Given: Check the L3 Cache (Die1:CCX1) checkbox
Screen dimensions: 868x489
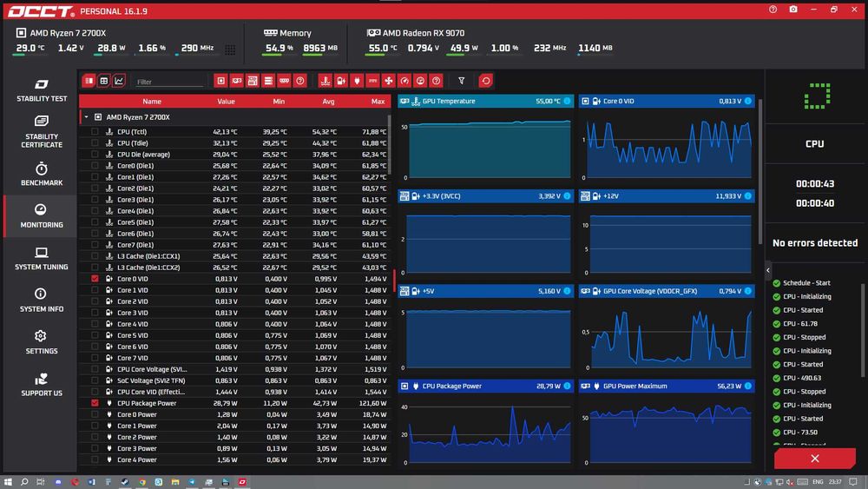Looking at the screenshot, I should (x=95, y=256).
